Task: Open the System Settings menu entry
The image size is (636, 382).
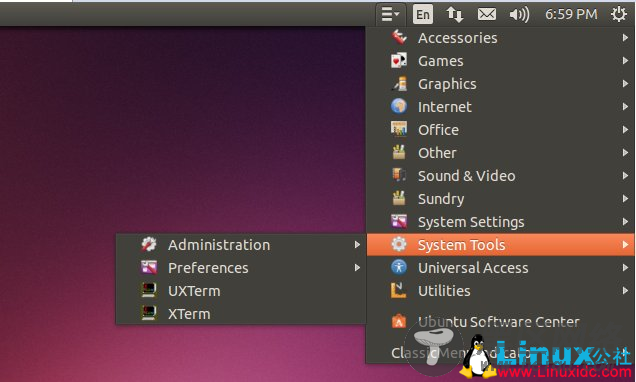Action: (x=501, y=221)
